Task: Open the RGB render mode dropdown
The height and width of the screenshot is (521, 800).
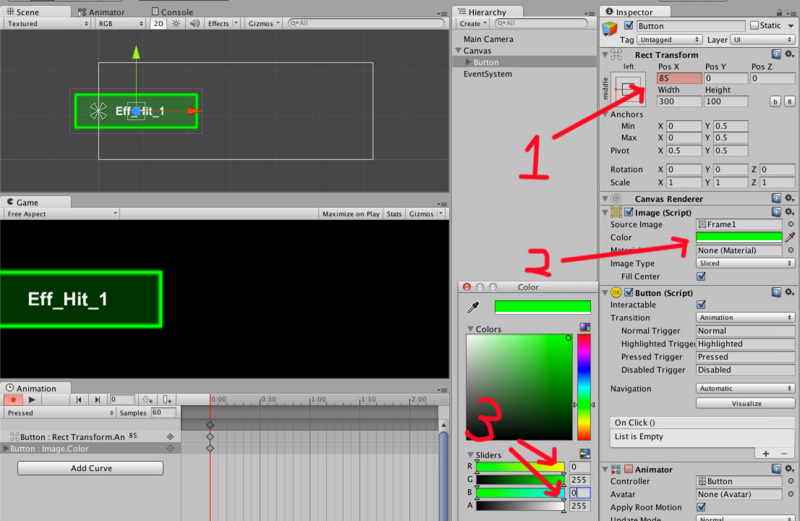Action: tap(121, 23)
